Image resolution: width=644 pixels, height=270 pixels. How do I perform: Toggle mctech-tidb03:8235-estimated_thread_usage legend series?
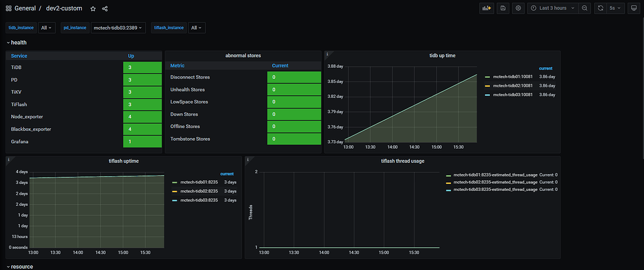pos(494,189)
